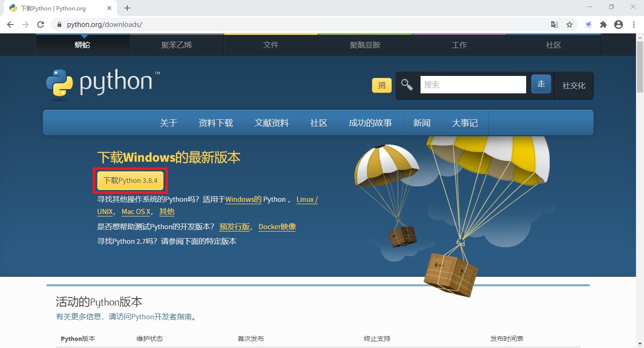Click the magnifying glass search icon
The image size is (644, 348).
click(x=407, y=85)
